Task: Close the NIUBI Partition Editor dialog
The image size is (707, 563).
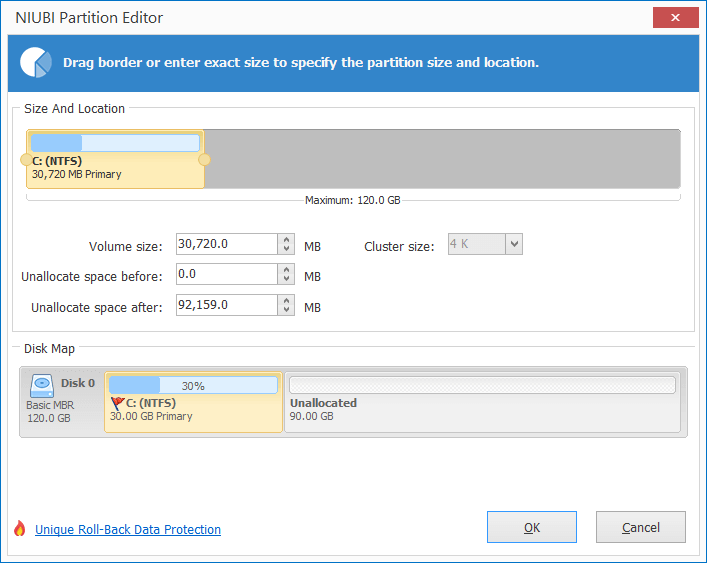Action: [x=675, y=18]
